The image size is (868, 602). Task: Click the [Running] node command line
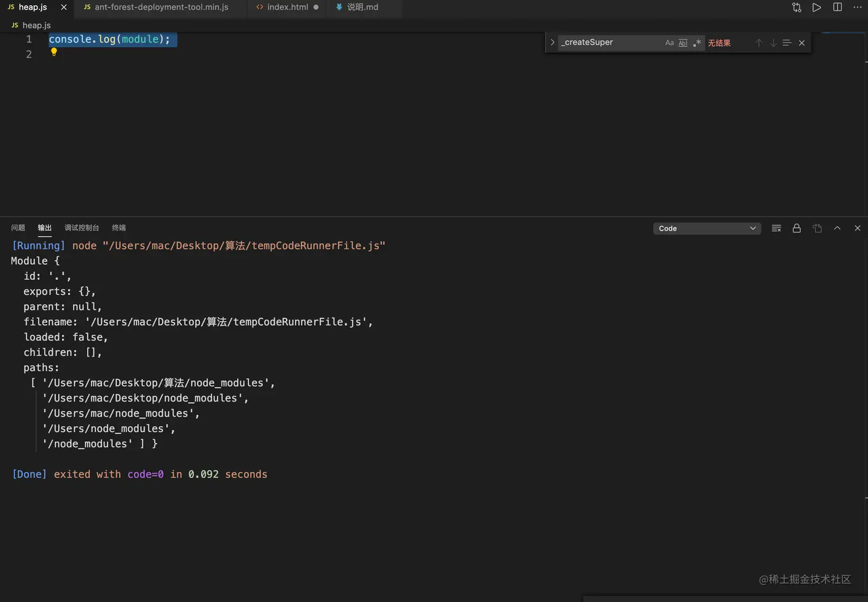(x=199, y=246)
